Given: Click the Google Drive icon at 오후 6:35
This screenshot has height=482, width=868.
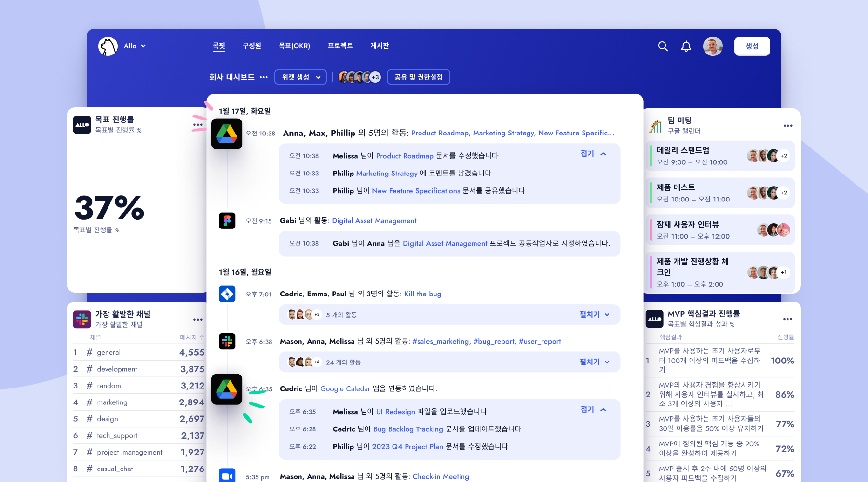Looking at the screenshot, I should click(x=227, y=389).
